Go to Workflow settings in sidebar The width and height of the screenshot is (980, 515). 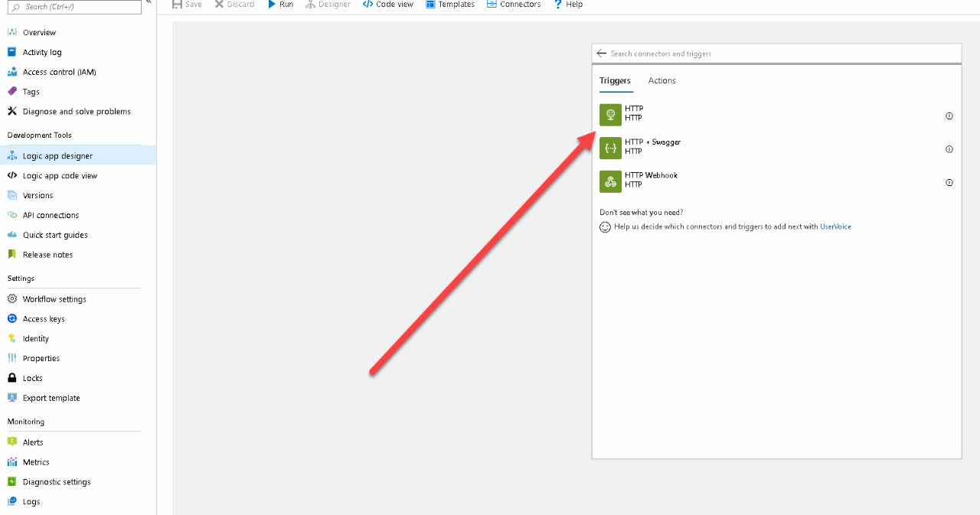54,299
